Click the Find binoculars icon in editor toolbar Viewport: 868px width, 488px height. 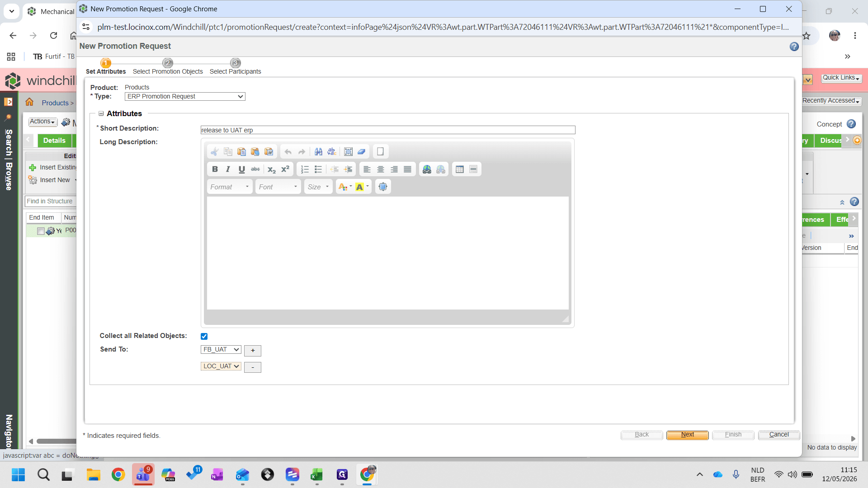pos(318,152)
